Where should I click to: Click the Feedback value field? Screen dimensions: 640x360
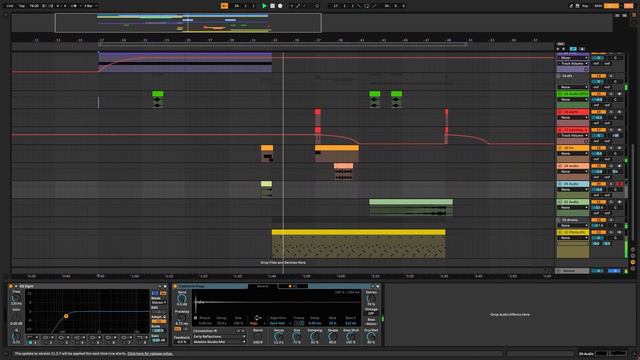(182, 342)
